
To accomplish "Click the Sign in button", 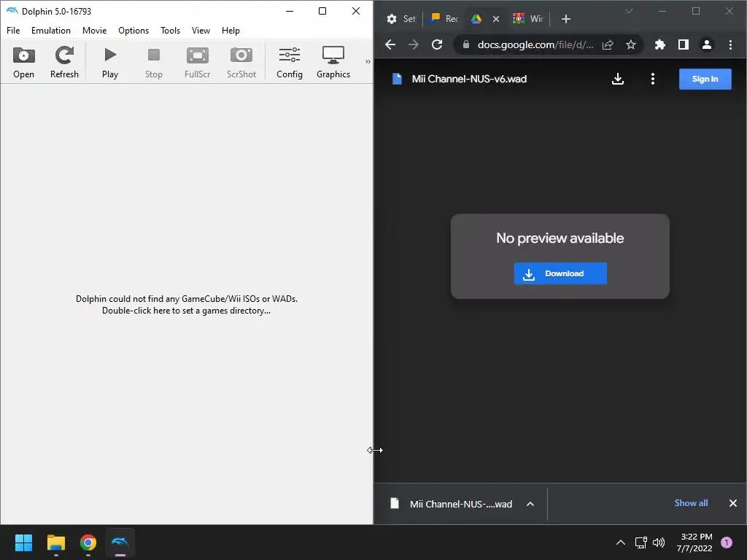I will pos(705,79).
